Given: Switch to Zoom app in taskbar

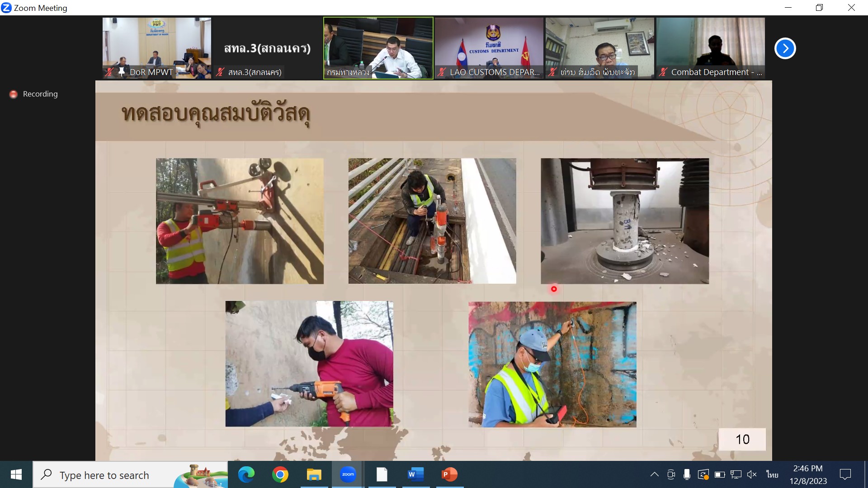Looking at the screenshot, I should pos(348,474).
